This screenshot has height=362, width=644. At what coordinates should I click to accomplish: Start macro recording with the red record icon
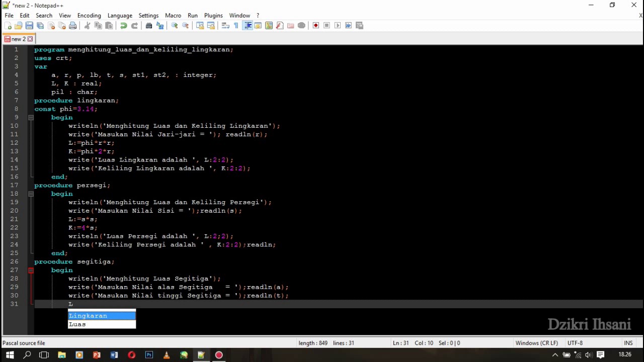(316, 26)
